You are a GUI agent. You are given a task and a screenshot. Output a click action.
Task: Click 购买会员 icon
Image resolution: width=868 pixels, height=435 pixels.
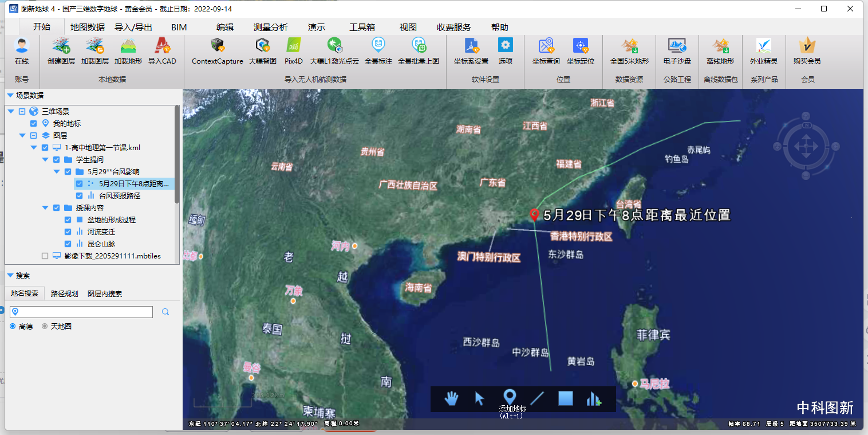click(807, 46)
